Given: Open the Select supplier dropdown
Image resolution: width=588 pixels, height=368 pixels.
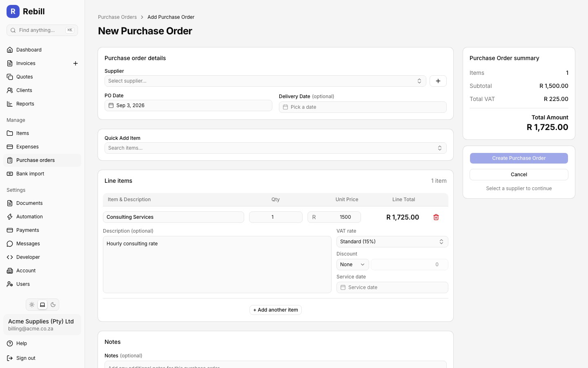Looking at the screenshot, I should click(x=265, y=81).
